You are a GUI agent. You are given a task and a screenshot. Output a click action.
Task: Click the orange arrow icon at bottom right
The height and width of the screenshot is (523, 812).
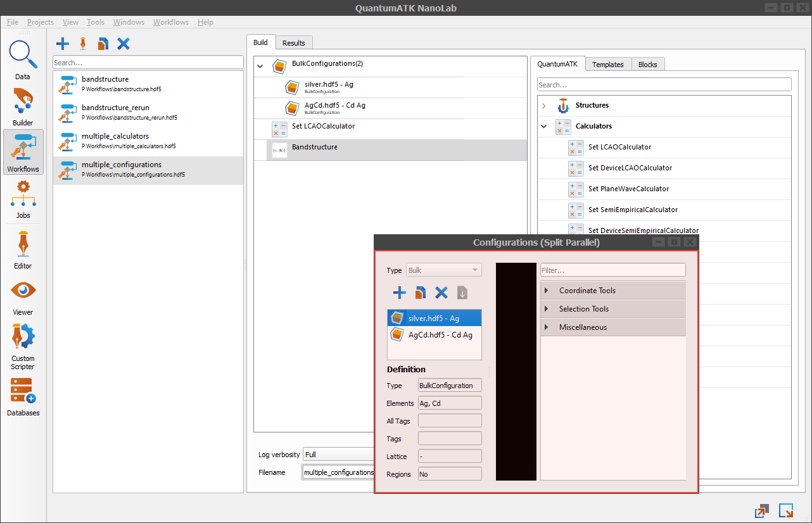tap(786, 510)
